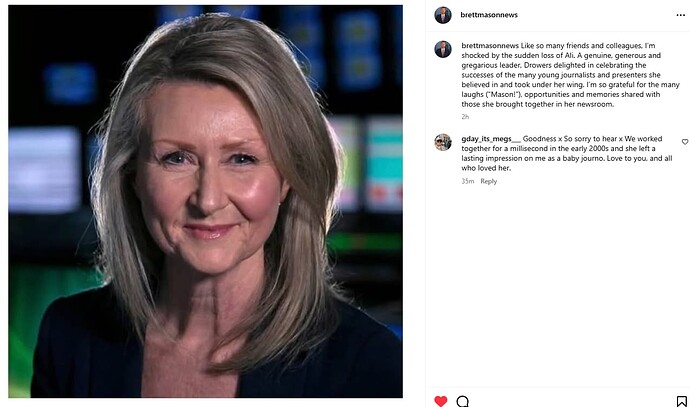This screenshot has height=407, width=690.
Task: Click empty white area below comments
Action: [x=557, y=286]
